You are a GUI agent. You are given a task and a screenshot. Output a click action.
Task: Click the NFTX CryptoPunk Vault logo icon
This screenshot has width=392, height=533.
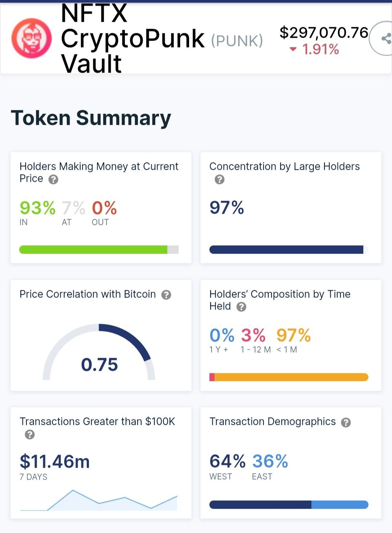[x=32, y=38]
